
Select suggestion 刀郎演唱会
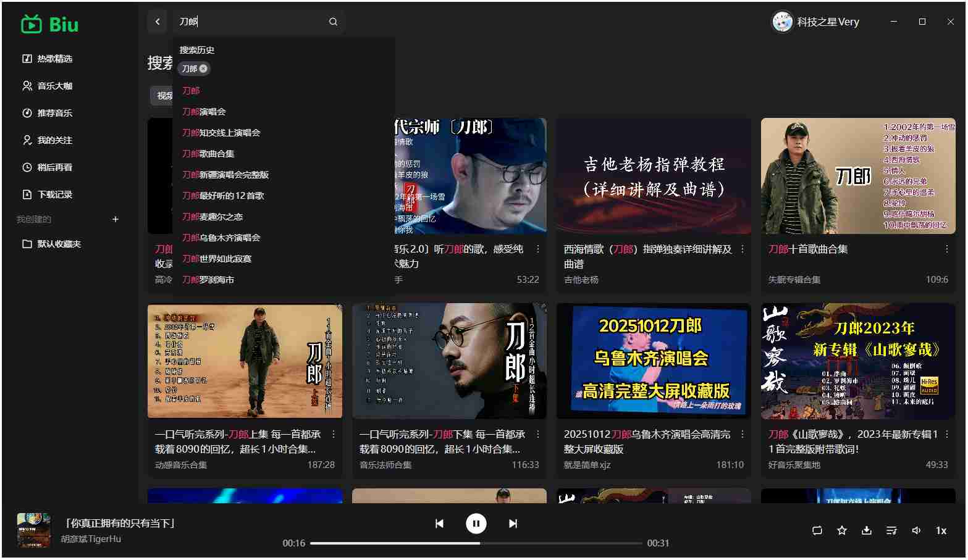click(x=204, y=112)
